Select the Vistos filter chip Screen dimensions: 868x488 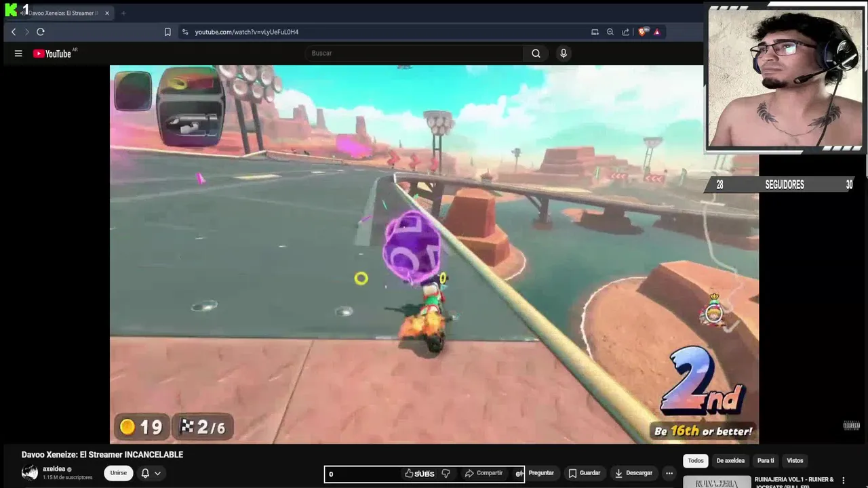[795, 461]
